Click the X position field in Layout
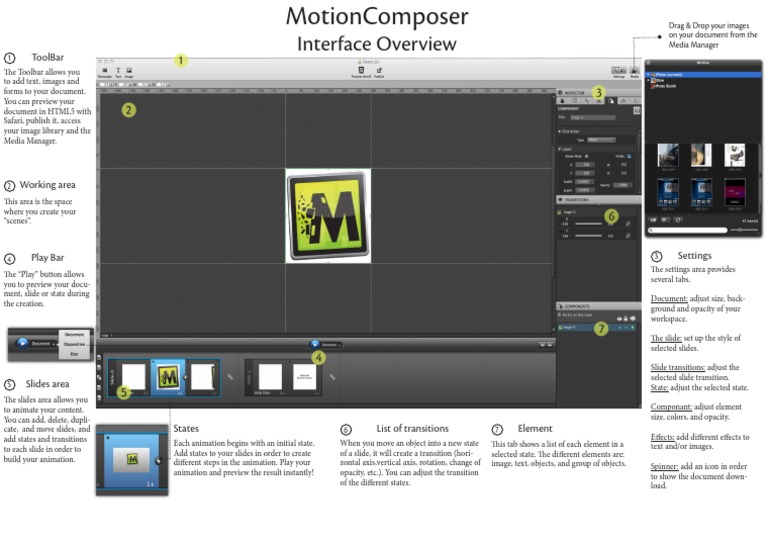 pyautogui.click(x=585, y=165)
